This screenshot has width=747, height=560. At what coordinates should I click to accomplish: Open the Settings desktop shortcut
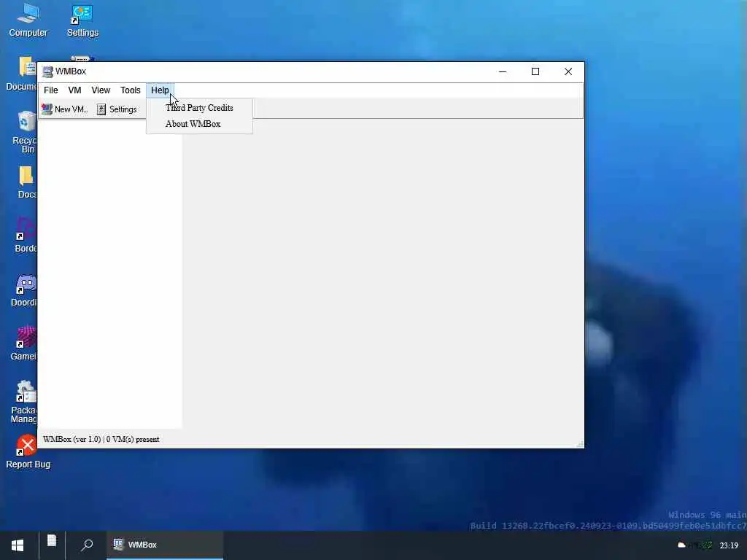coord(82,20)
